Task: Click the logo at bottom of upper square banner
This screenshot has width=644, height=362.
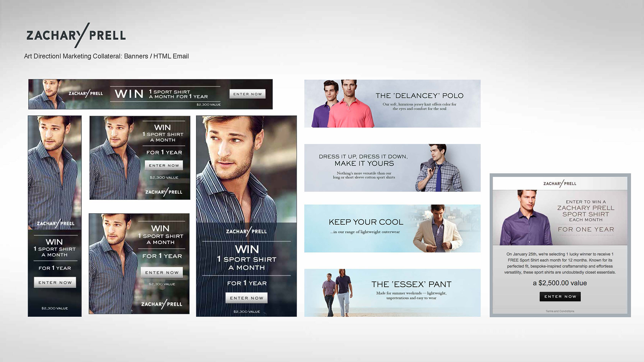Action: 164,192
